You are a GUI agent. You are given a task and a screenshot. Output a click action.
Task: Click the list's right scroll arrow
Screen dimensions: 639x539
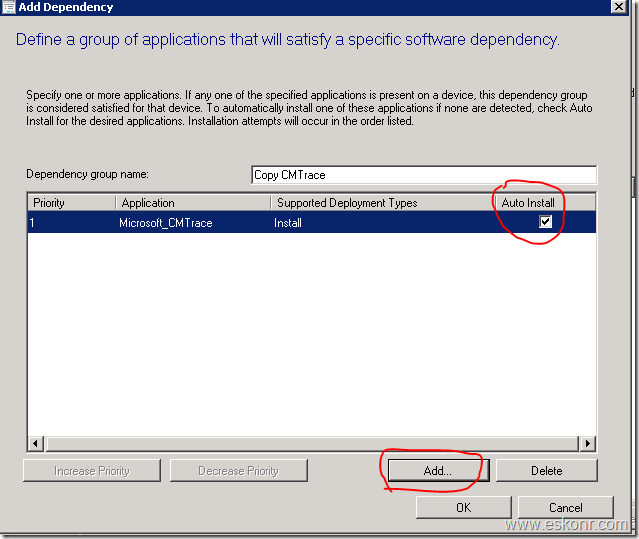click(x=588, y=443)
